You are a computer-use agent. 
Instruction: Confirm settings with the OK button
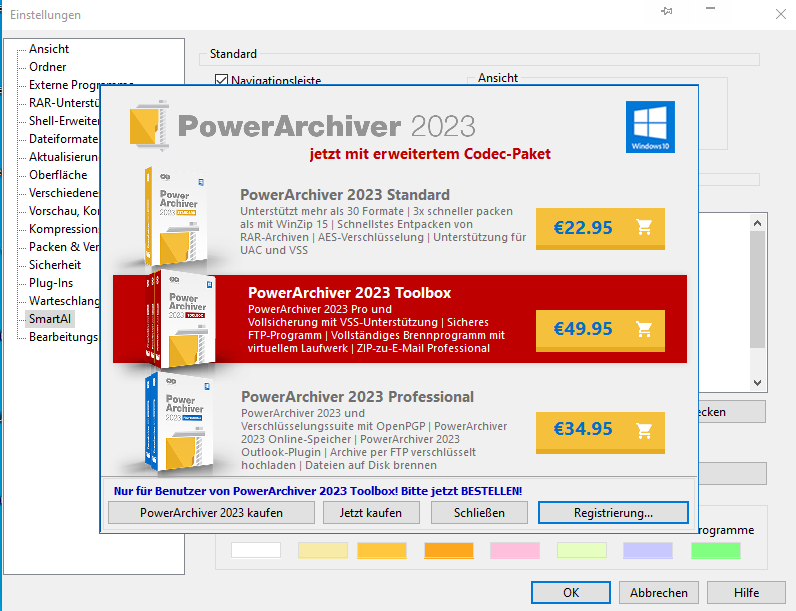pos(571,592)
